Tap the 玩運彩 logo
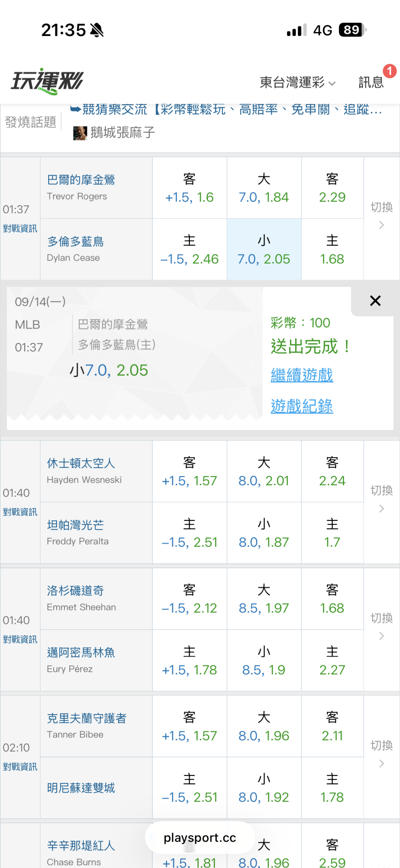The height and width of the screenshot is (868, 400). pos(47,81)
